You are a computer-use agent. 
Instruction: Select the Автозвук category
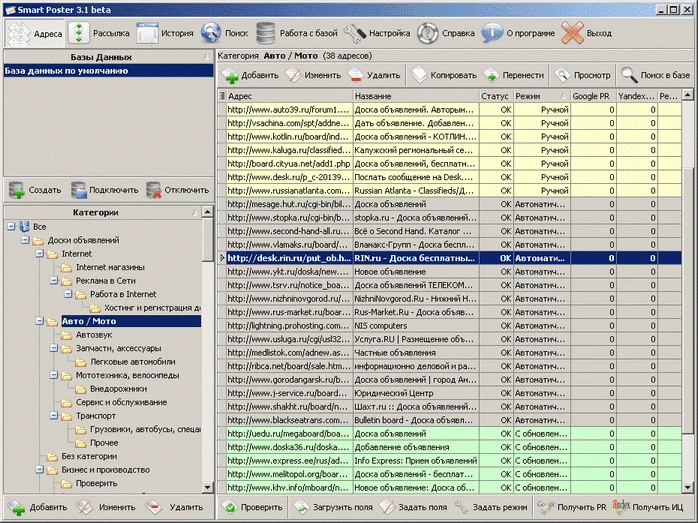point(93,335)
